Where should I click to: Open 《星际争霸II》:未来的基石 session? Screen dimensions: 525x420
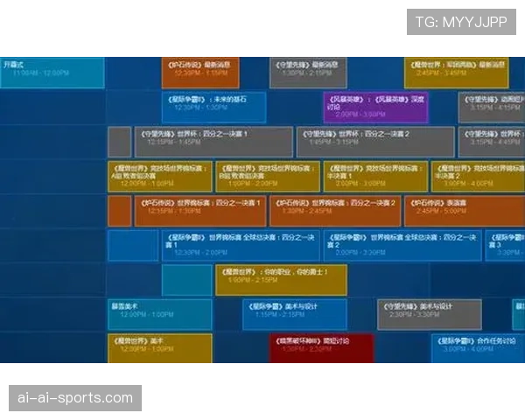coord(214,108)
